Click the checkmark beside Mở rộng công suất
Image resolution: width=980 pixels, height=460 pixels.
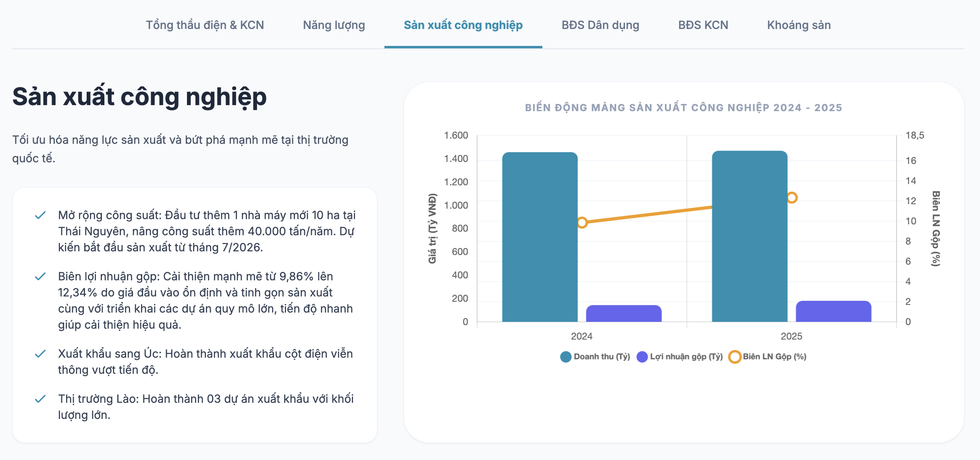click(x=40, y=215)
